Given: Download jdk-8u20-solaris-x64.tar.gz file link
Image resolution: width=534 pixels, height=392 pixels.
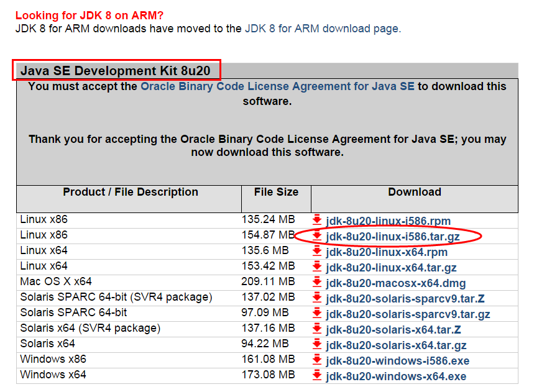Looking at the screenshot, I should tap(396, 346).
